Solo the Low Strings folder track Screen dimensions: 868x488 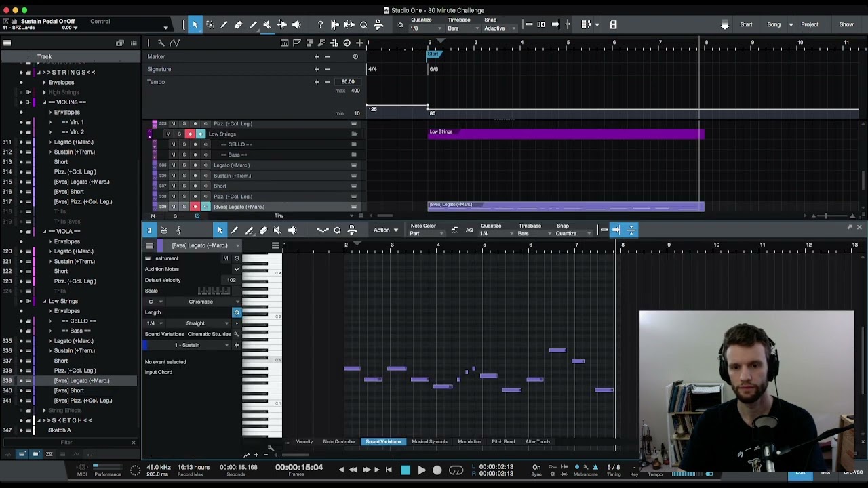(x=179, y=134)
